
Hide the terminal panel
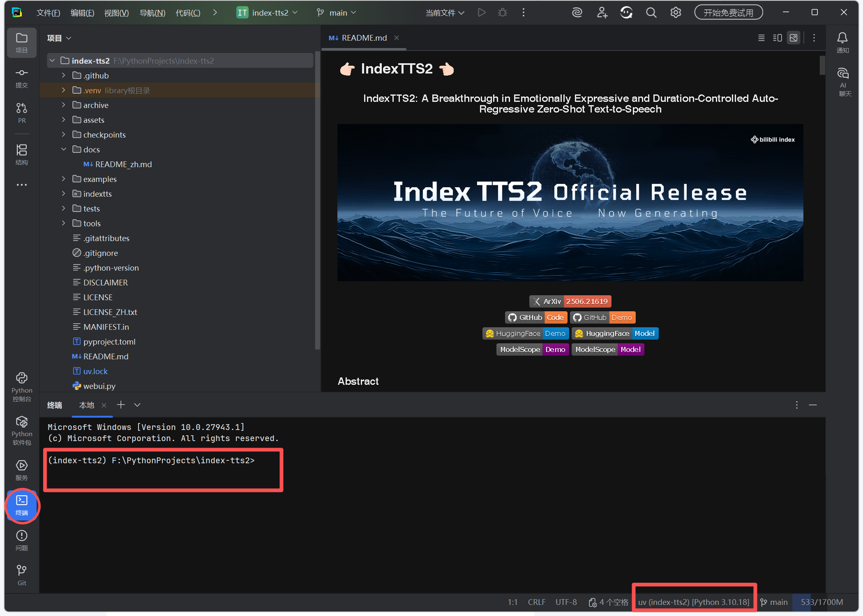click(813, 405)
